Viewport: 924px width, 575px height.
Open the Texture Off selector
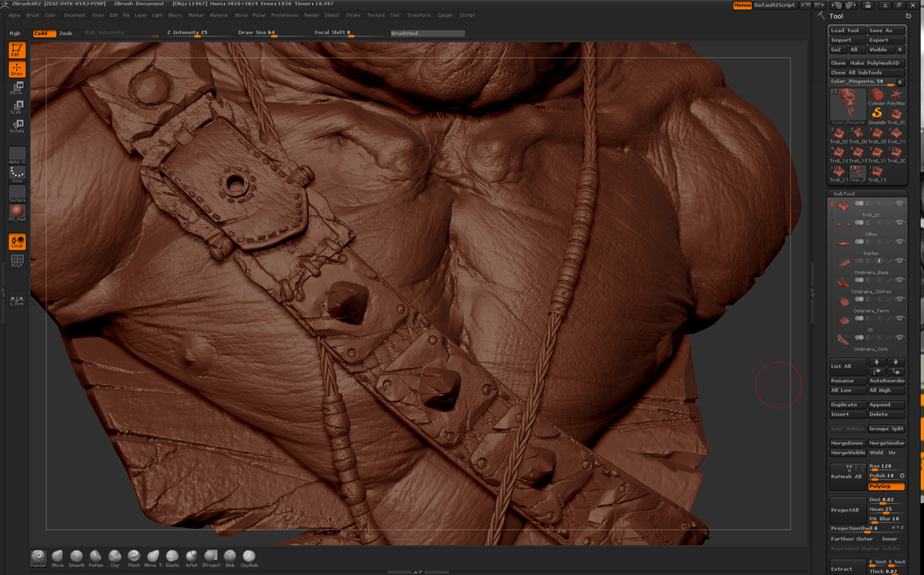(17, 194)
